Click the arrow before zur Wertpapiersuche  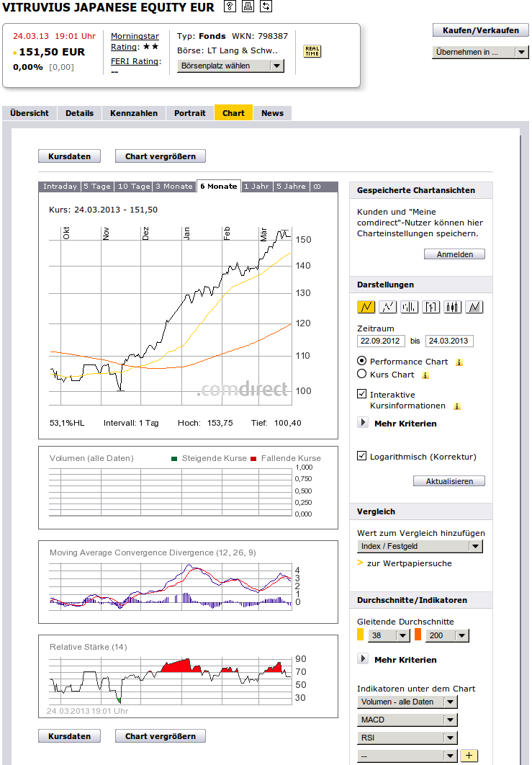click(361, 563)
